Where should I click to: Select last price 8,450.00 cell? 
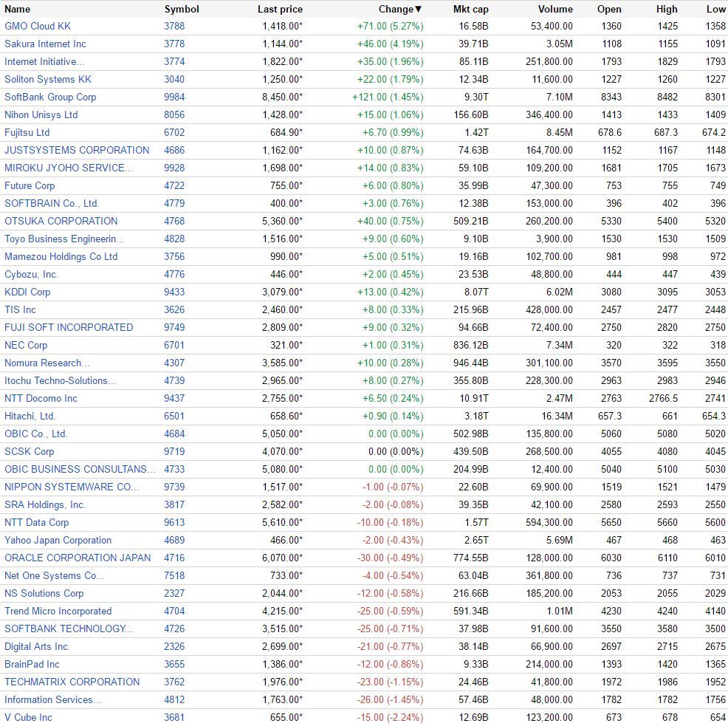282,97
